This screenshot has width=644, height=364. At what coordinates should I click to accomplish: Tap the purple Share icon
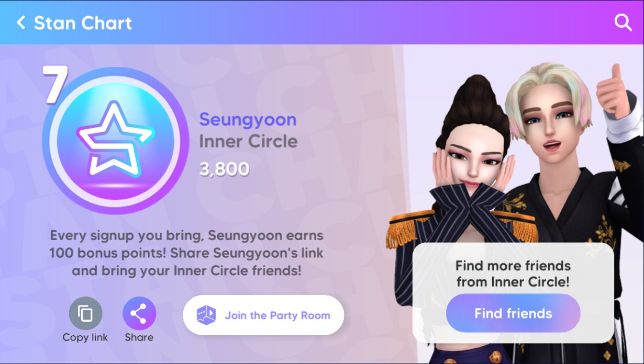pos(139,314)
